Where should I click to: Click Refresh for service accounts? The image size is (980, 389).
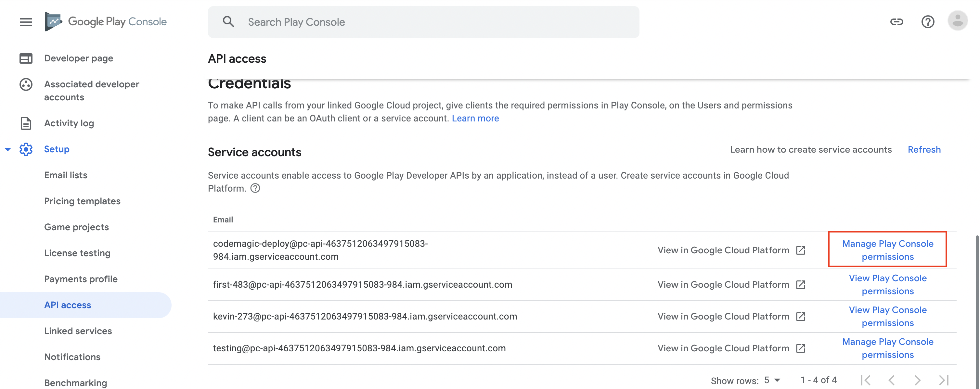click(x=924, y=149)
